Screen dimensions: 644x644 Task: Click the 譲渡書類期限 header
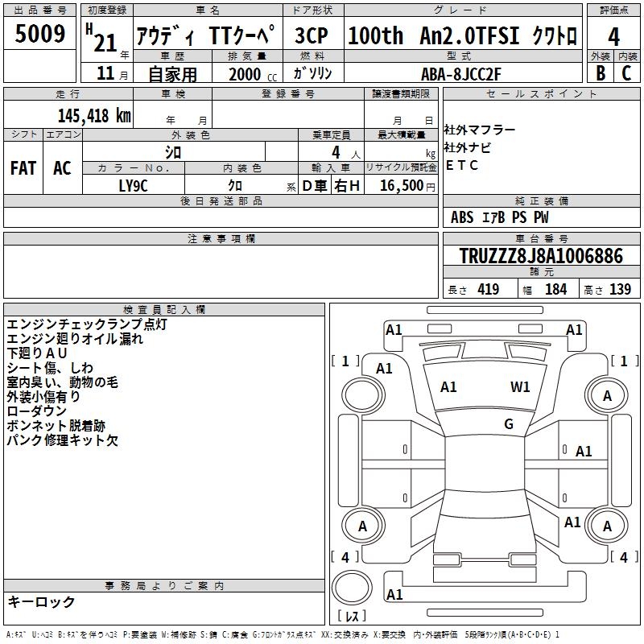[x=401, y=94]
